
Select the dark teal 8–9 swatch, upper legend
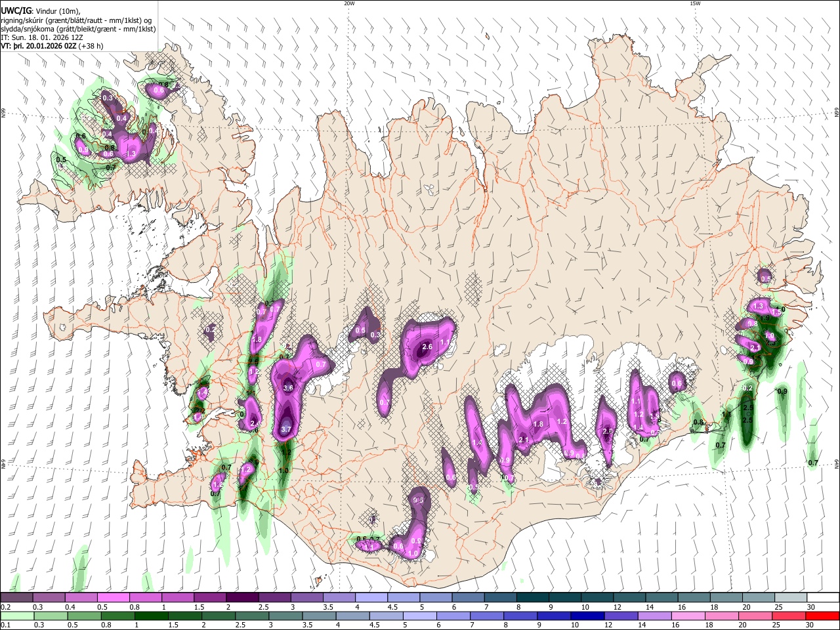pos(533,598)
